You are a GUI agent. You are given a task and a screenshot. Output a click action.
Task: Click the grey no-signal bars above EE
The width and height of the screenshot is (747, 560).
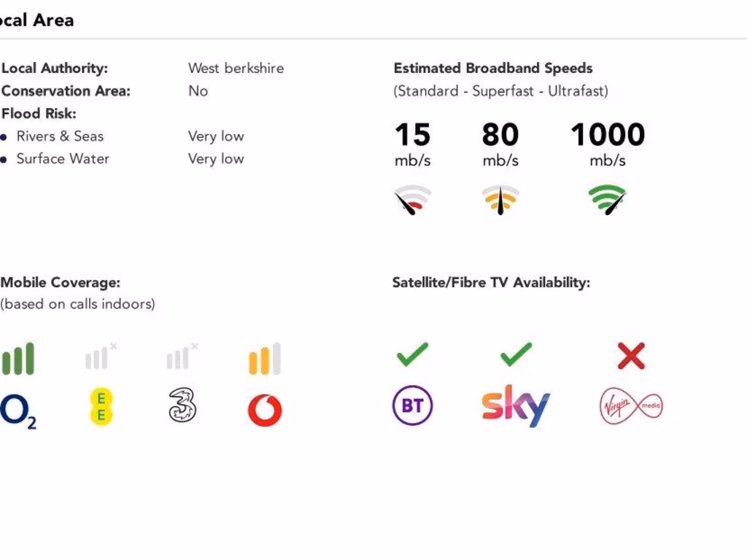click(x=101, y=356)
